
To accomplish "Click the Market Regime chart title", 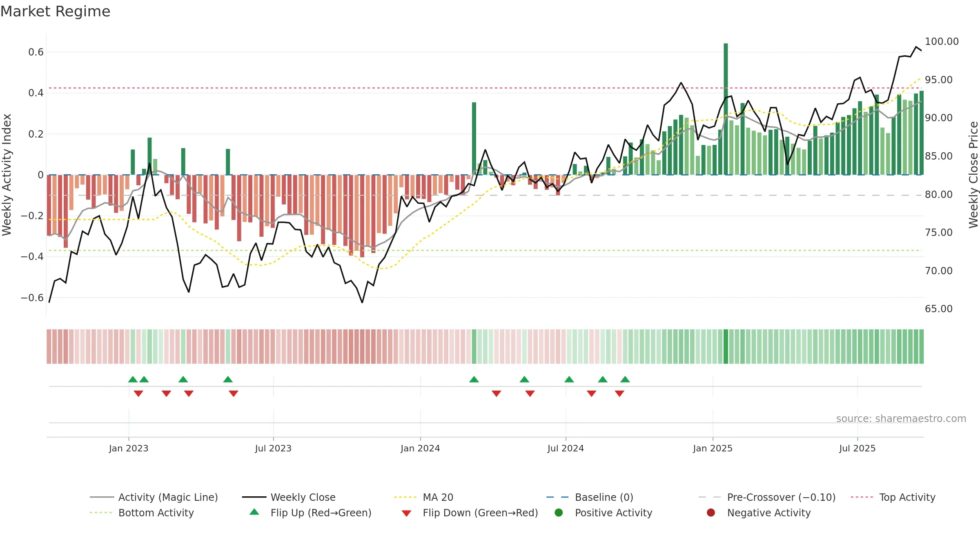I will (55, 11).
